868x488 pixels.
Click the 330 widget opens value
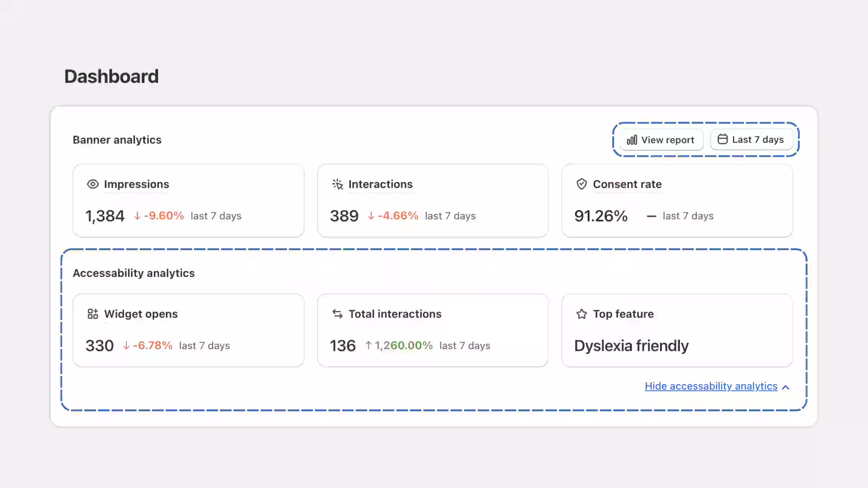(100, 346)
